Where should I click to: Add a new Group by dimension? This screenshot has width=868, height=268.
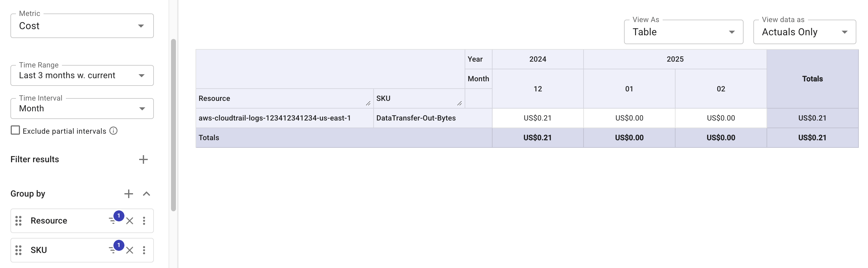pyautogui.click(x=128, y=194)
